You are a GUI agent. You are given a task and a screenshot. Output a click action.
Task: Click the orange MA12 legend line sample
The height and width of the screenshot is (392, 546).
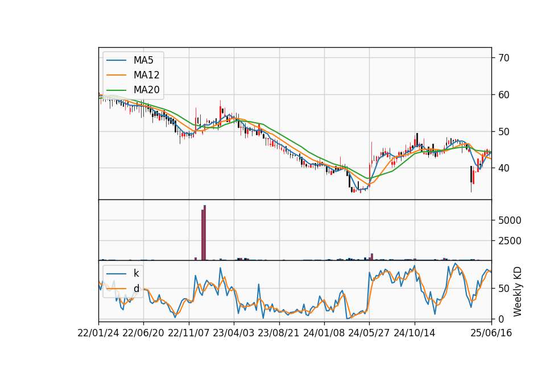click(116, 75)
